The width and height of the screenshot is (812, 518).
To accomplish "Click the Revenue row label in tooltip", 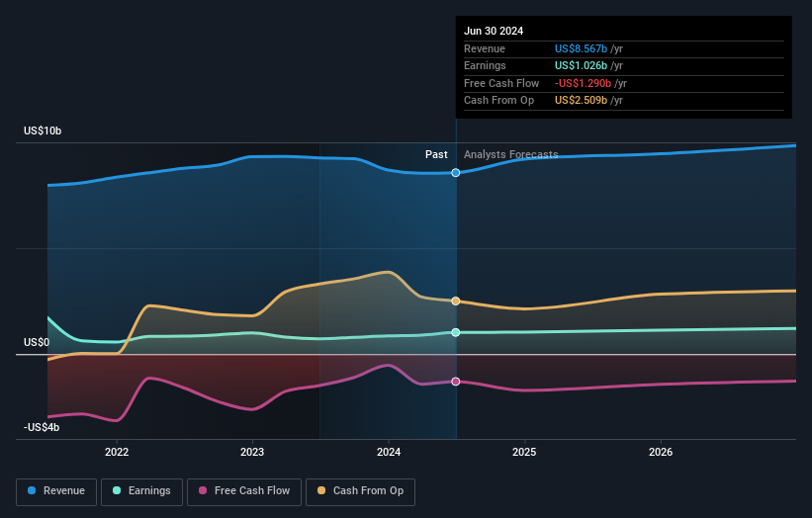I will pyautogui.click(x=485, y=48).
